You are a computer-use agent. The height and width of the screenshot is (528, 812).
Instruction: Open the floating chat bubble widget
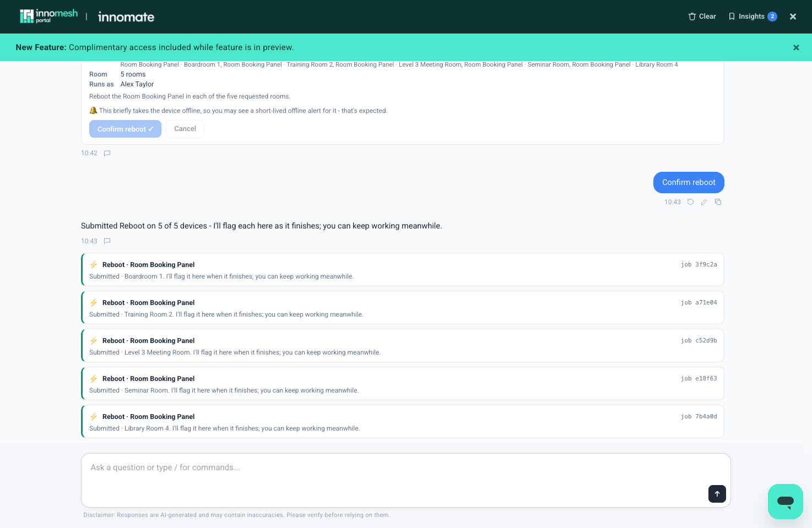786,502
